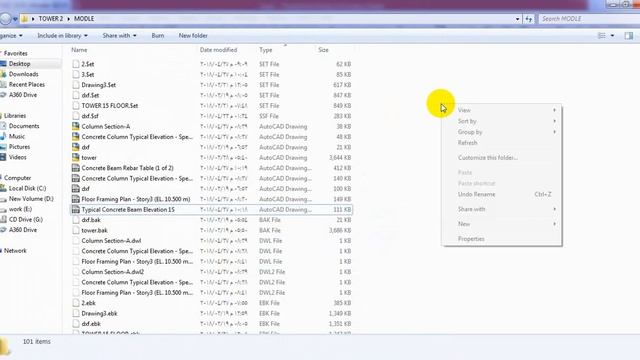Select the Column Section-A AutoCAD drawing icon
Viewport: 640px width, 360px height.
pyautogui.click(x=76, y=126)
